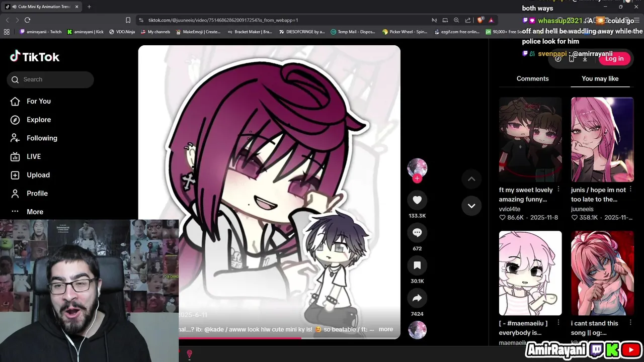Open the LIVE section

click(x=26, y=156)
